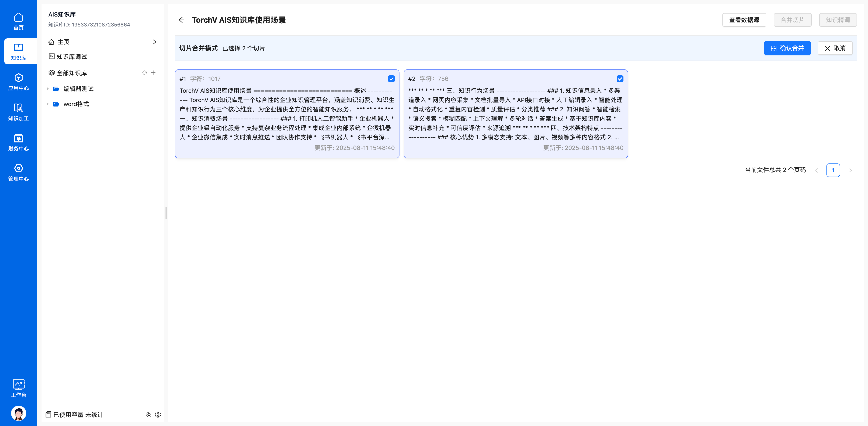Click 确认合并 to merge slices
The width and height of the screenshot is (868, 426).
point(787,48)
